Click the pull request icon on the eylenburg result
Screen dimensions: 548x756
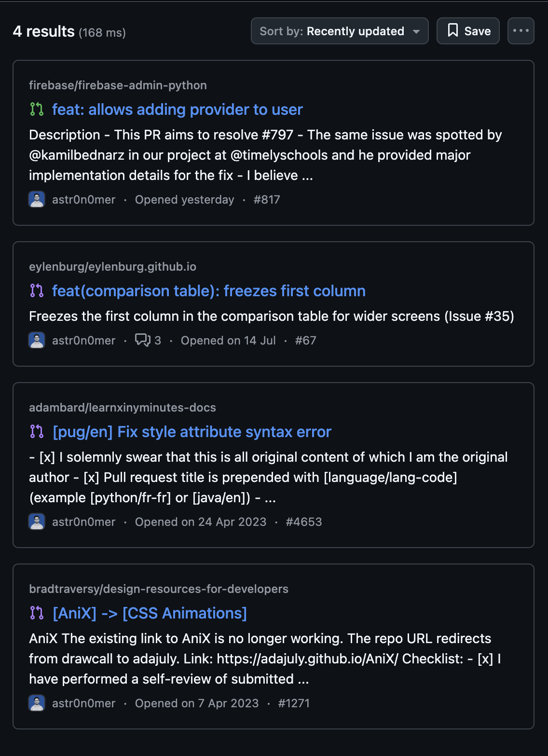pyautogui.click(x=36, y=291)
